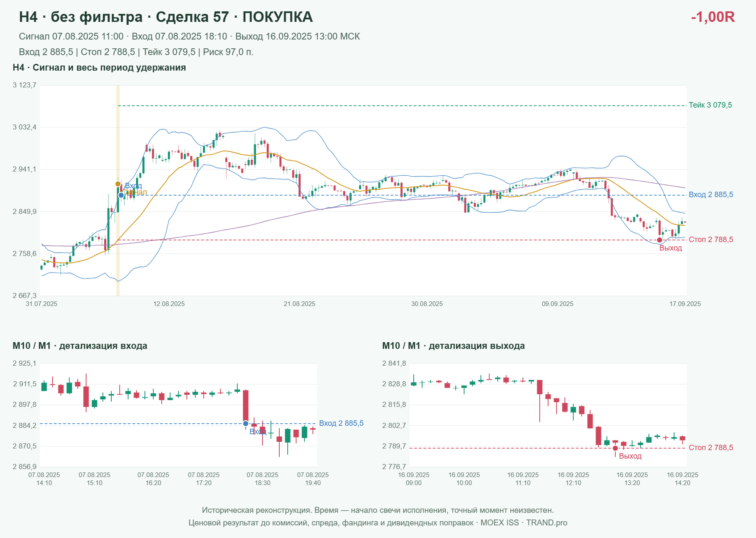Click the 'Тейк 3 079,5' level label
The image size is (756, 538).
pos(710,105)
